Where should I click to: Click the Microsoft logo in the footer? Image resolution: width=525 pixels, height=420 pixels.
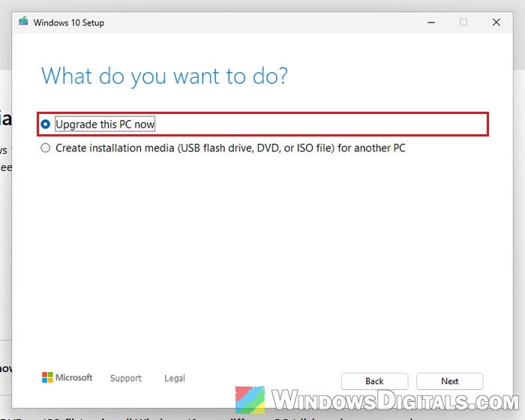click(x=67, y=377)
